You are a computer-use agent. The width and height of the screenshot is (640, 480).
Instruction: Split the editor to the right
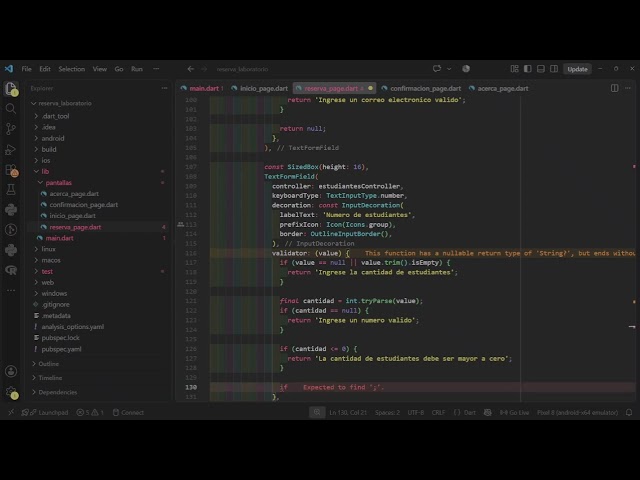pyautogui.click(x=614, y=88)
